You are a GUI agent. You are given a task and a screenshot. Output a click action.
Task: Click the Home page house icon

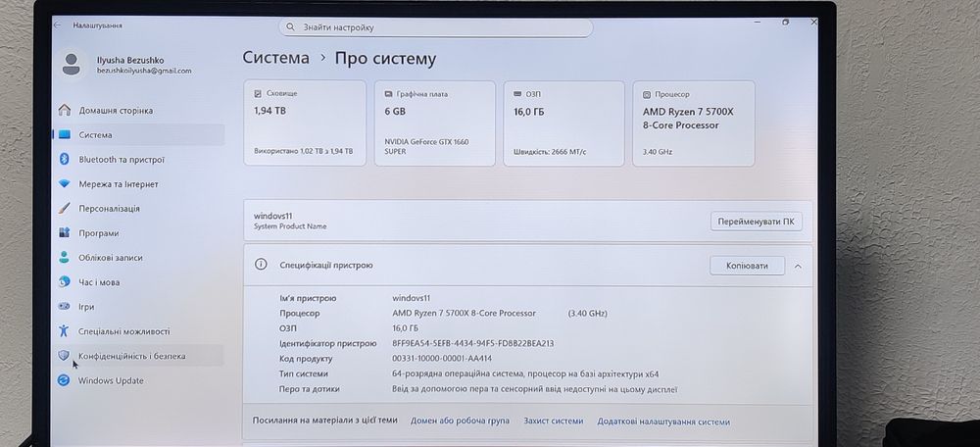coord(65,110)
